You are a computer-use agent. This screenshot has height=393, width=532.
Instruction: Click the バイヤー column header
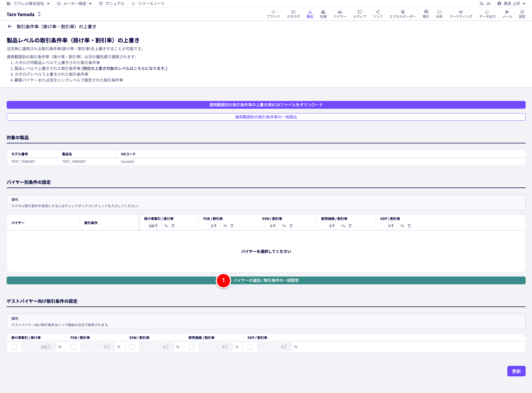(x=43, y=223)
